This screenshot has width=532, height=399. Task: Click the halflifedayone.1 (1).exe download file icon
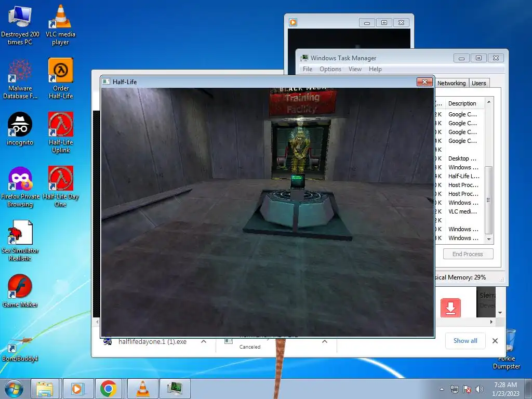[x=108, y=341]
